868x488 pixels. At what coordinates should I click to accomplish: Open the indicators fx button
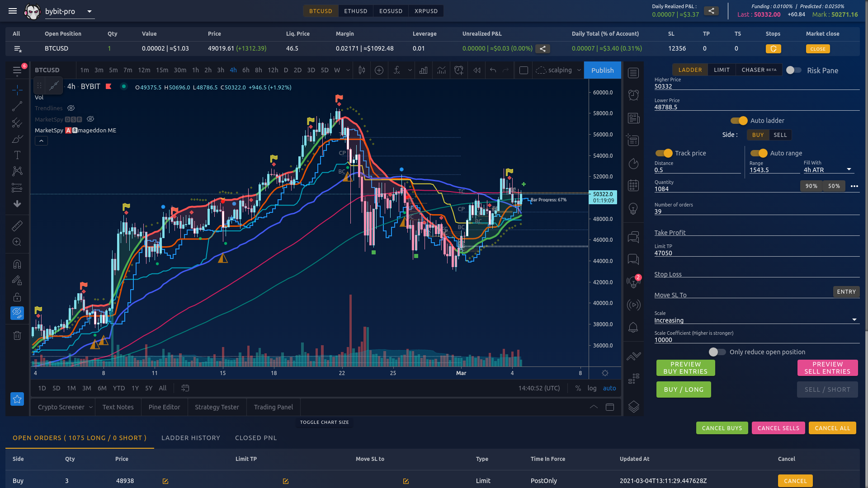click(x=396, y=70)
